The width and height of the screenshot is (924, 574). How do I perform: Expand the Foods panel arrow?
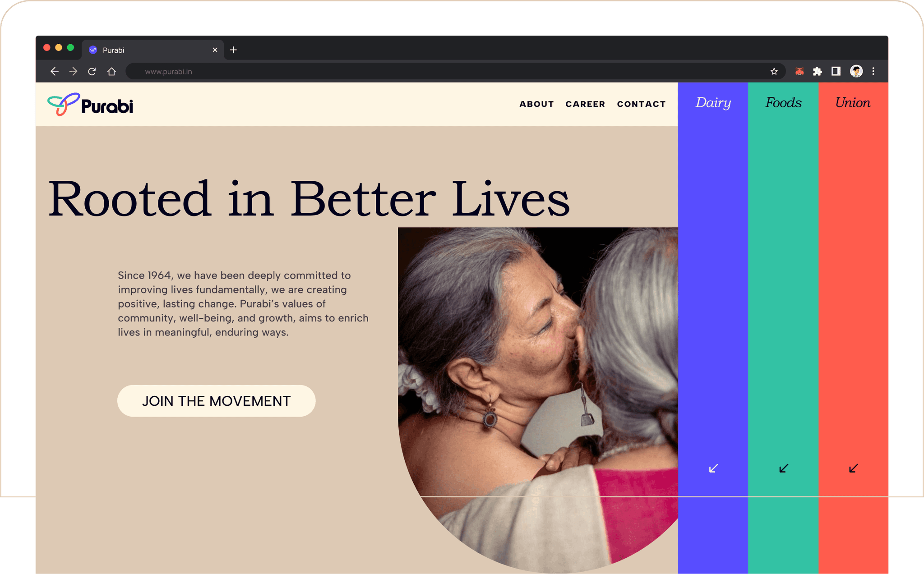784,468
